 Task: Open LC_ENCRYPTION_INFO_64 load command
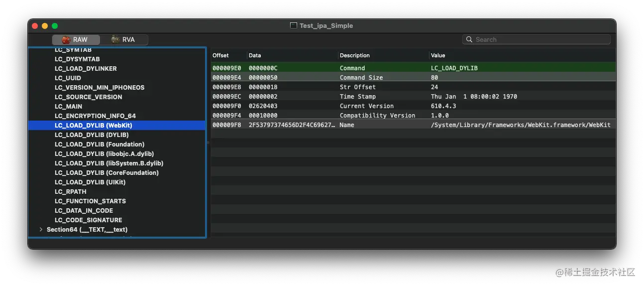95,116
